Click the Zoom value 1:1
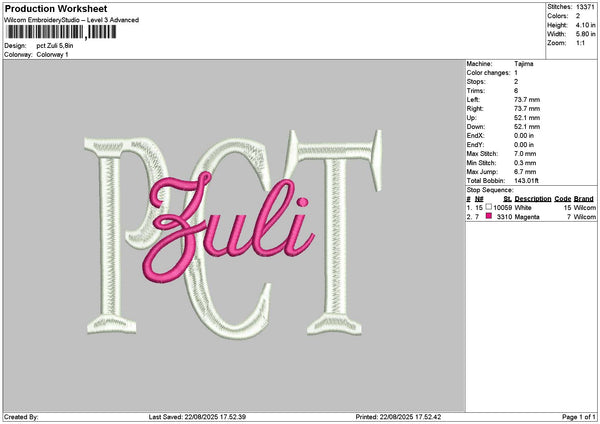The height and width of the screenshot is (424, 600). pyautogui.click(x=580, y=43)
